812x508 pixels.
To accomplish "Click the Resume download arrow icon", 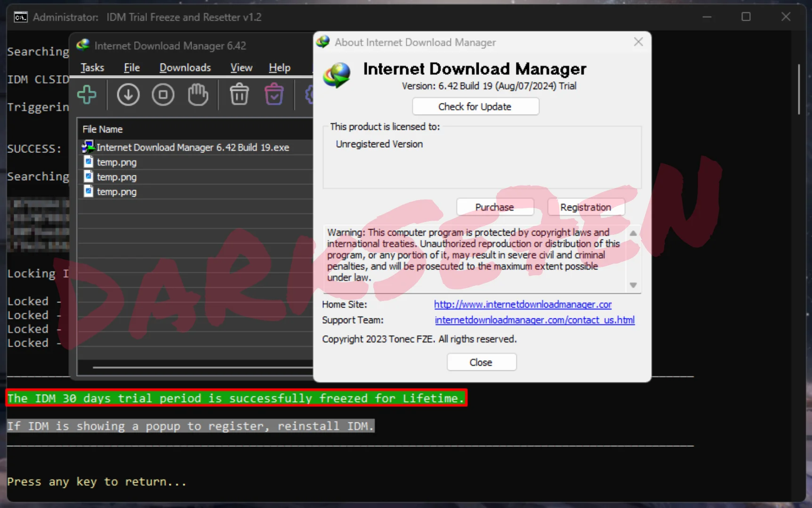I will pos(128,95).
